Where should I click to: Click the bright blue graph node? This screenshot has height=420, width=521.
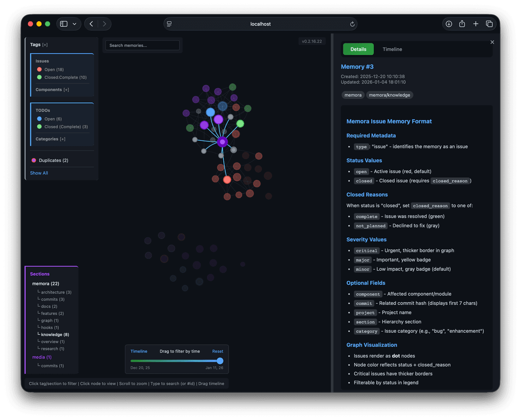coord(210,112)
